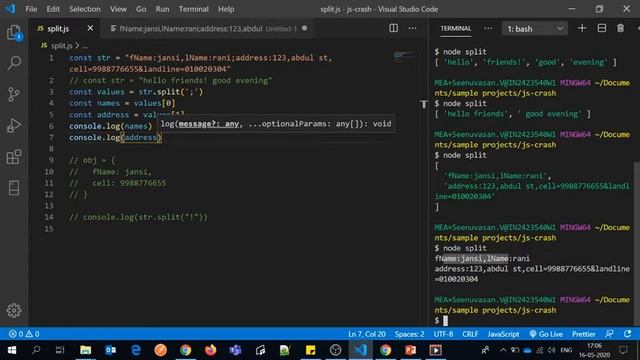Open the Edit menu
640x360 pixels.
coord(53,9)
